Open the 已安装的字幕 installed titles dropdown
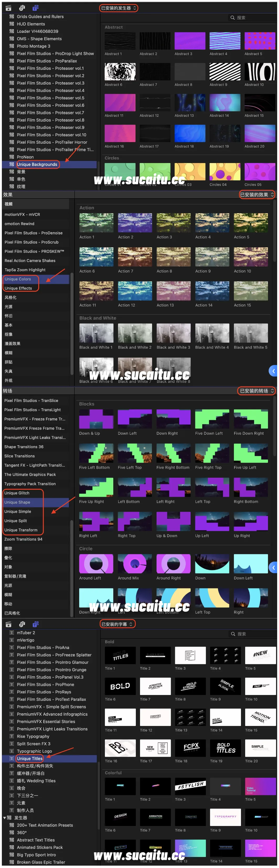The width and height of the screenshot is (279, 868). tap(118, 624)
